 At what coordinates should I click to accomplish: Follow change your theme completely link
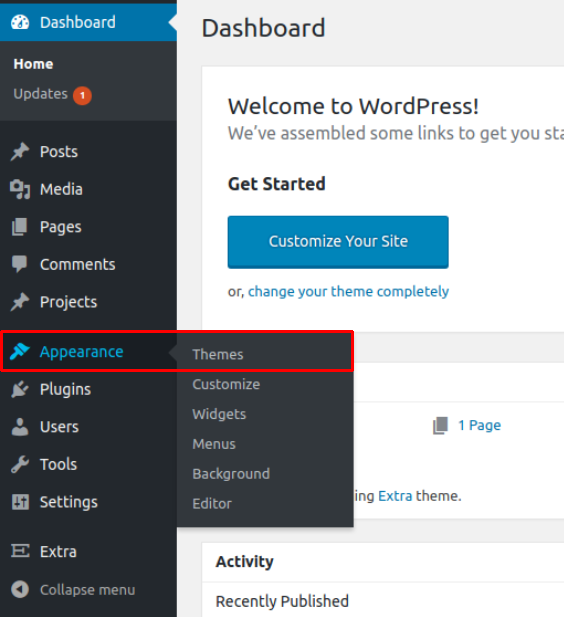348,292
